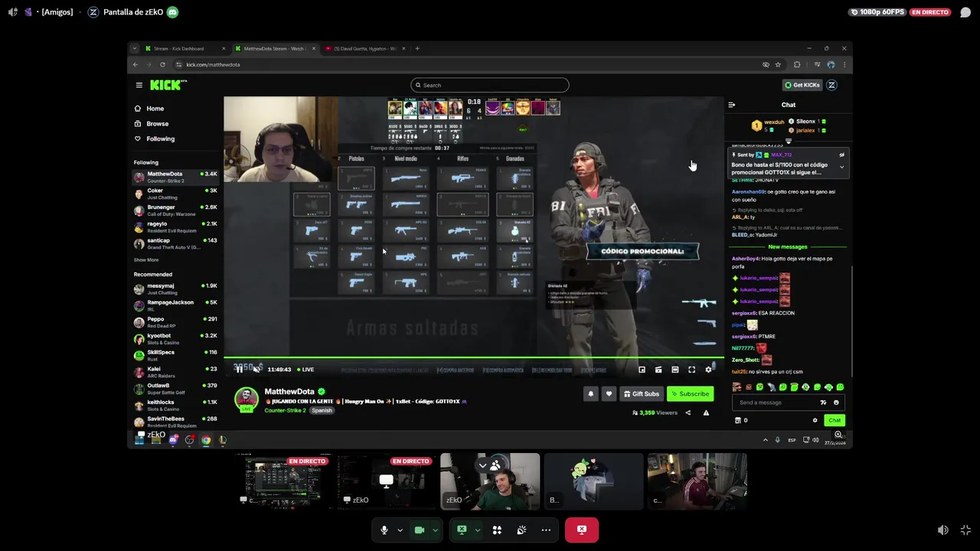This screenshot has width=980, height=551.
Task: Unpin the pinned chat message icon
Action: pyautogui.click(x=841, y=155)
